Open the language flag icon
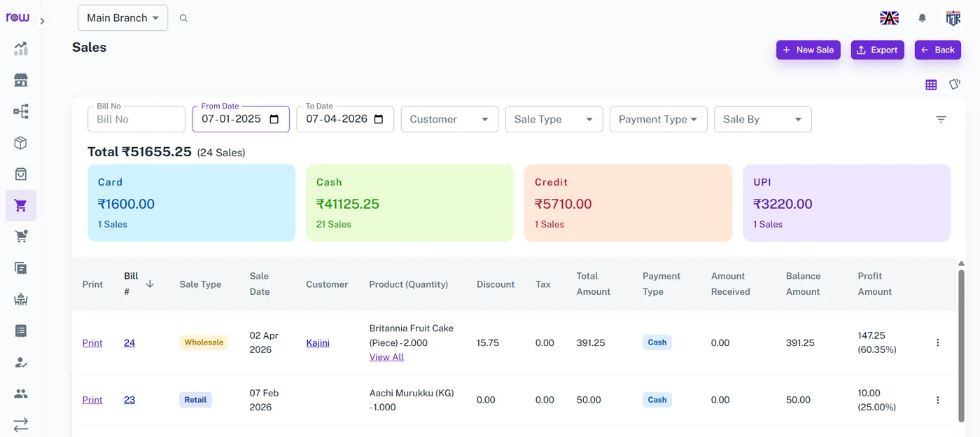 [x=889, y=18]
